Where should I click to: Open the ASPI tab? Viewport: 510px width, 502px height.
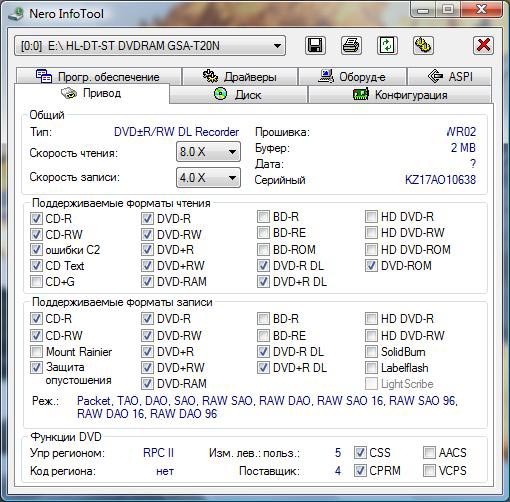point(449,76)
